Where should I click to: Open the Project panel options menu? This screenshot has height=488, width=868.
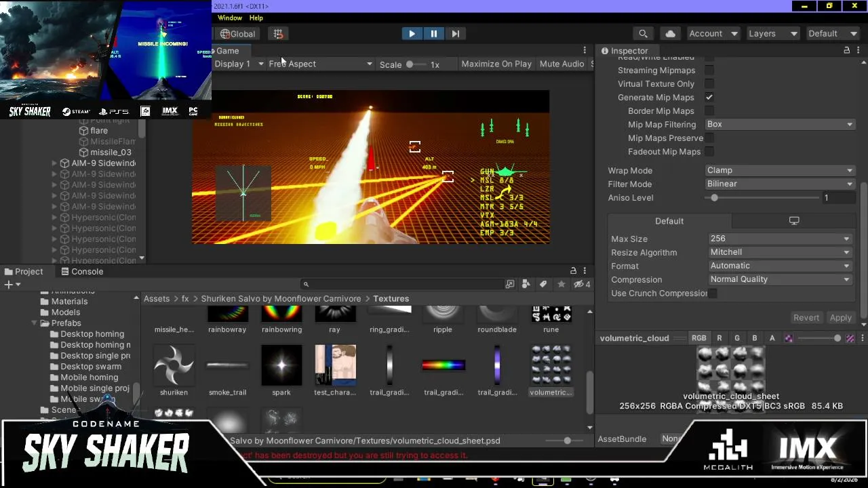[585, 271]
